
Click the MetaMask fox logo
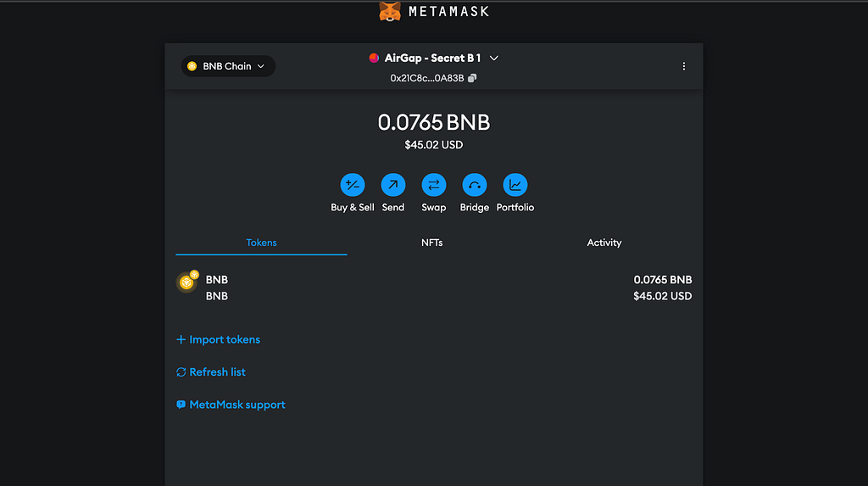[x=390, y=11]
